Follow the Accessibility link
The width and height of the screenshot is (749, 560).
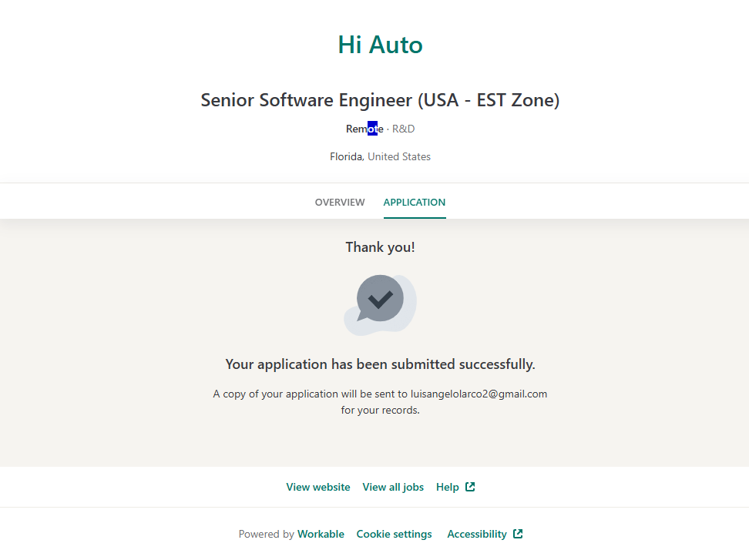click(x=477, y=534)
